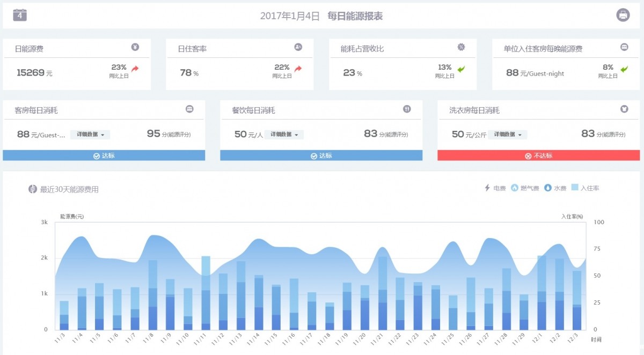Toggle the 入住率 legend swatch

coord(585,188)
